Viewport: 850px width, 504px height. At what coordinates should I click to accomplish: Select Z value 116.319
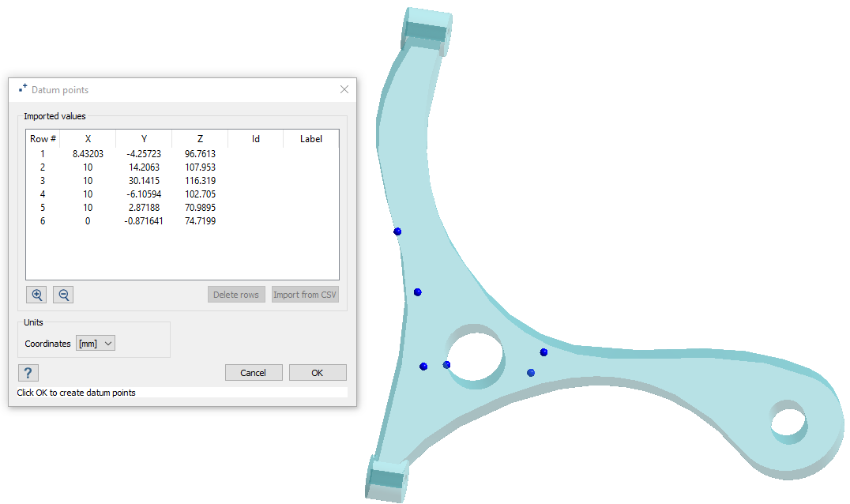[200, 181]
